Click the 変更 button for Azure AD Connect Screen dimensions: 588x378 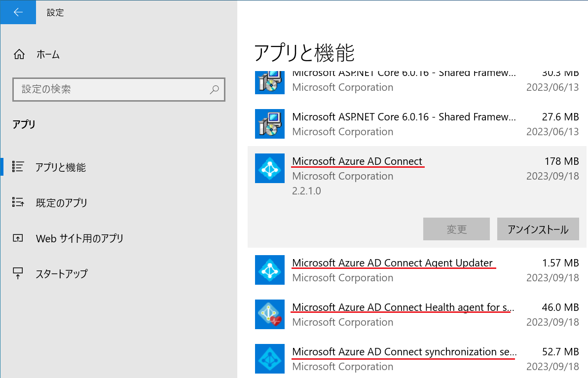coord(456,229)
